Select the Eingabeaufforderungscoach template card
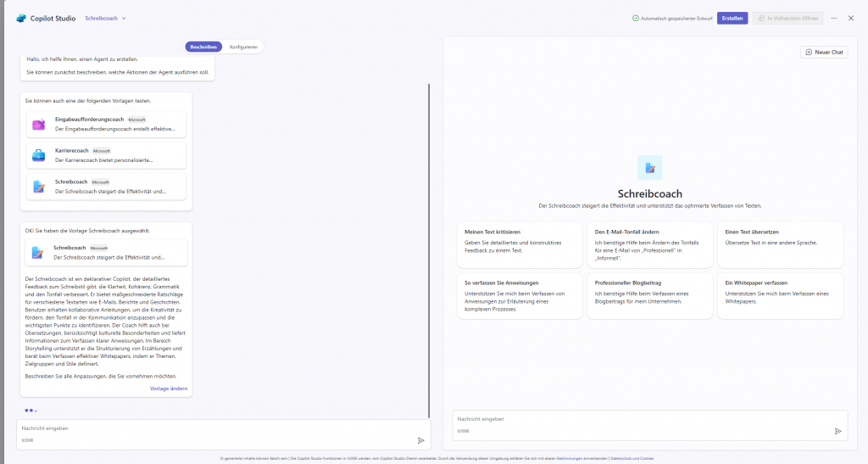Viewport: 868px width, 464px height. tap(106, 124)
